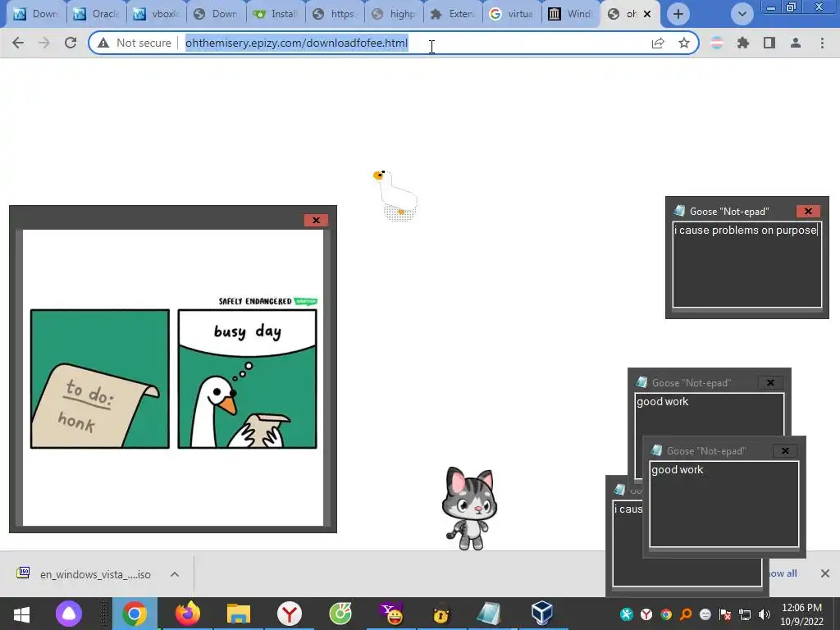Click the Yandex tray icon
This screenshot has width=840, height=630.
646,614
